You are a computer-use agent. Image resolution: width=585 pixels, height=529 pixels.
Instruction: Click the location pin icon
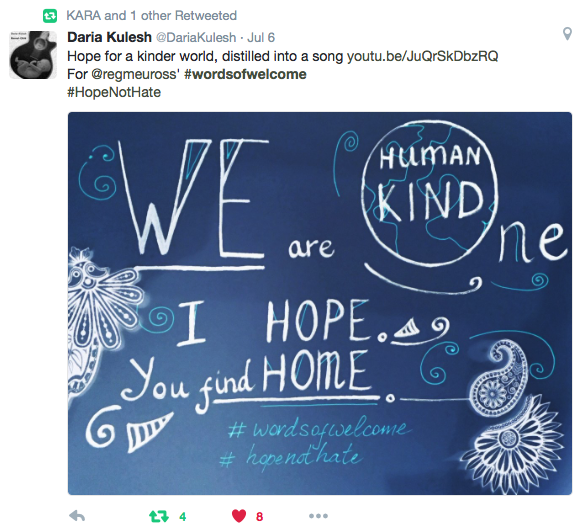tap(567, 34)
